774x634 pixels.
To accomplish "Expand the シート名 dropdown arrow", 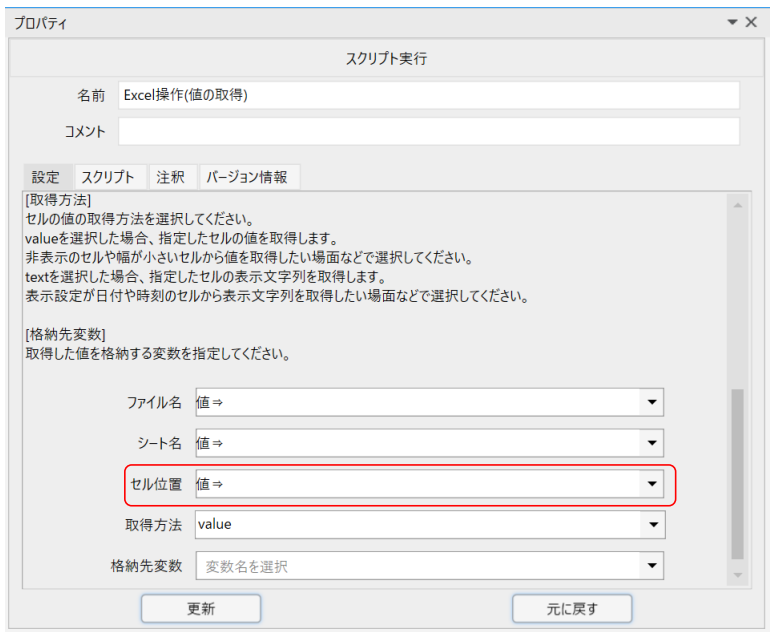I will coord(652,443).
